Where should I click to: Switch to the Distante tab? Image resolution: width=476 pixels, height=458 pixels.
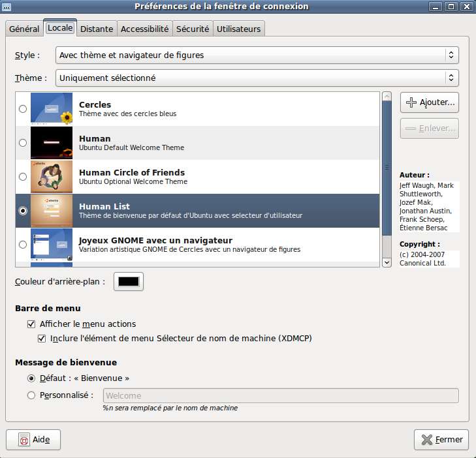pyautogui.click(x=97, y=29)
